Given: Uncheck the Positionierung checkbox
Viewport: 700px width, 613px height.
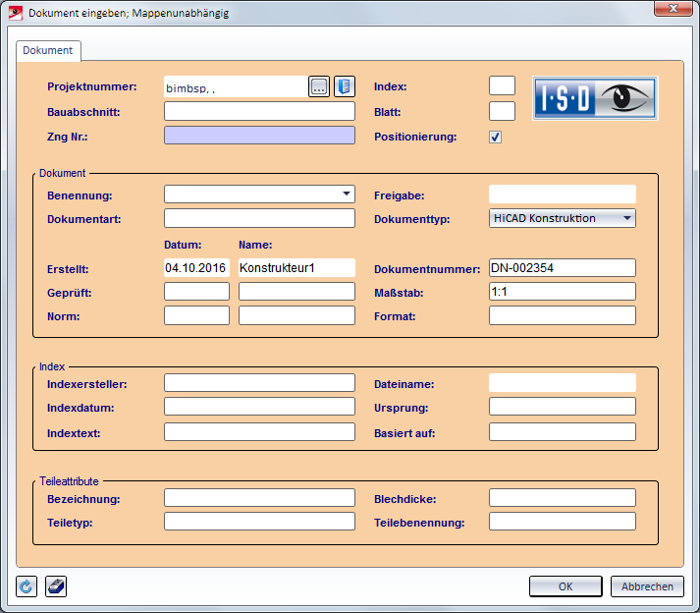Looking at the screenshot, I should (496, 138).
